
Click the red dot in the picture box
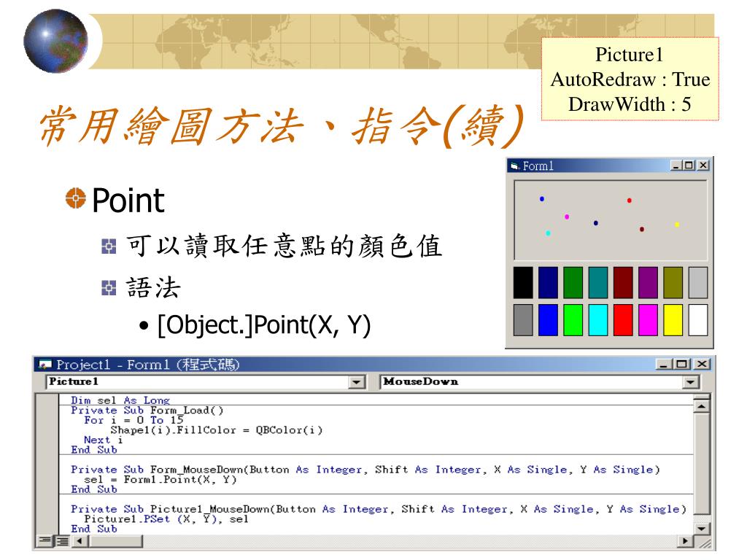(630, 201)
